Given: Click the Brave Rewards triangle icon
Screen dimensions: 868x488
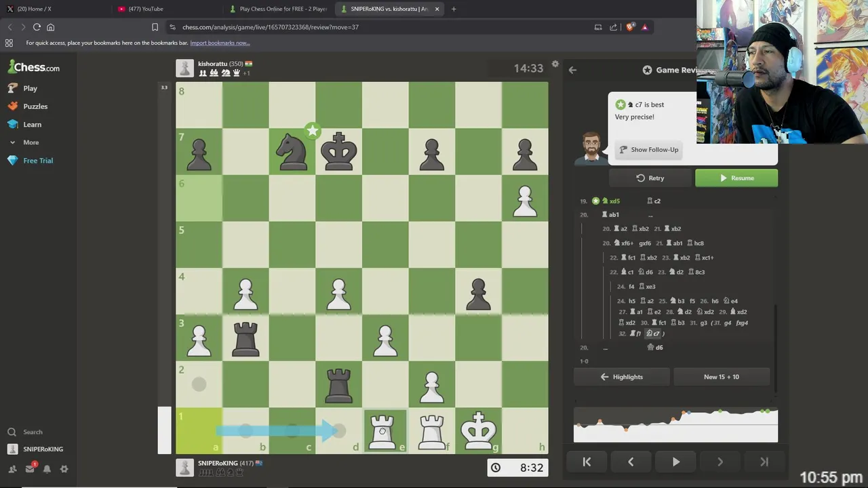Looking at the screenshot, I should click(x=644, y=27).
